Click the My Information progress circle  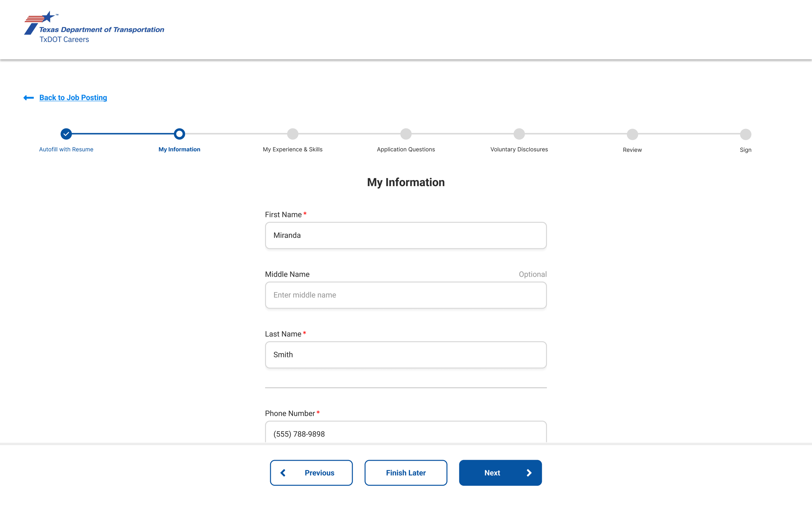(179, 134)
